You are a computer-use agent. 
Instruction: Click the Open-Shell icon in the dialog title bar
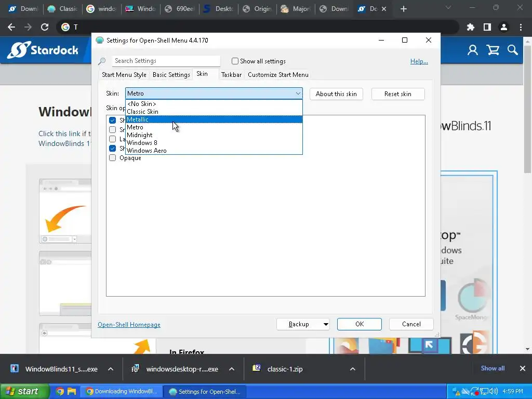pos(99,41)
